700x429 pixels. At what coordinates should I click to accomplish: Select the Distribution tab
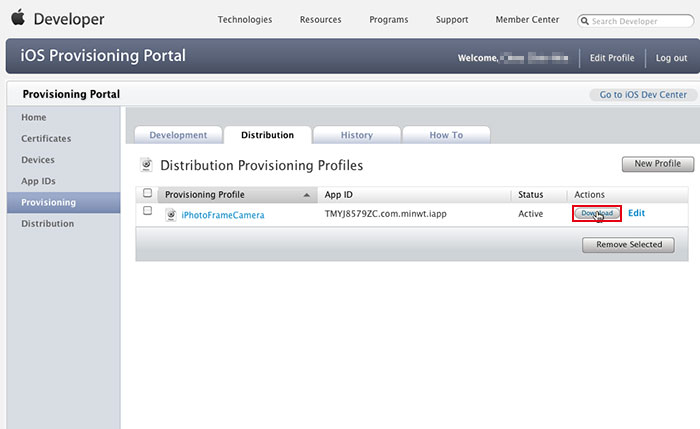pos(267,135)
